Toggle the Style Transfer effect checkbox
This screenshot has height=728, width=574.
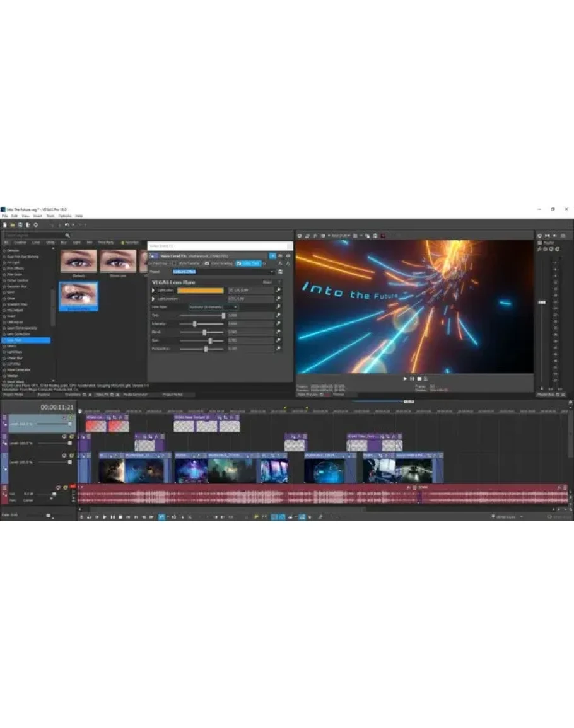coord(175,263)
